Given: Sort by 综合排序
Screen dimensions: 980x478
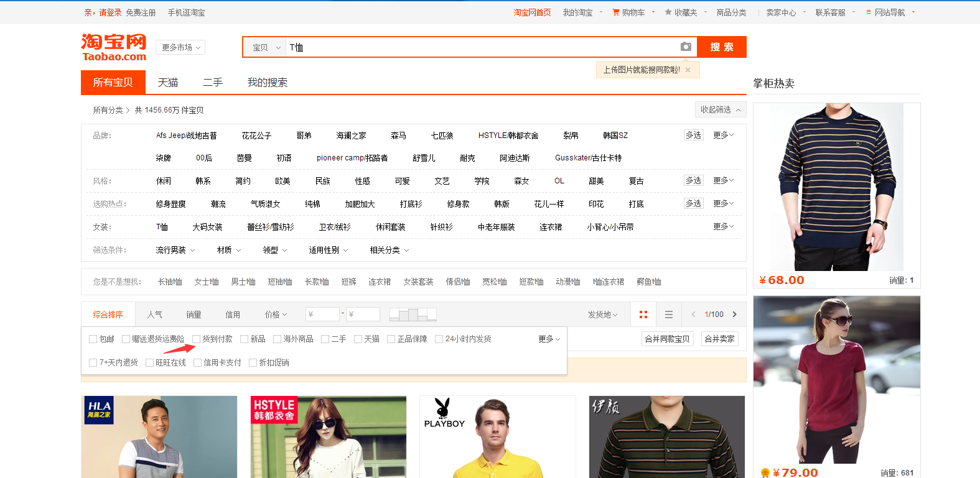Looking at the screenshot, I should pyautogui.click(x=108, y=315).
